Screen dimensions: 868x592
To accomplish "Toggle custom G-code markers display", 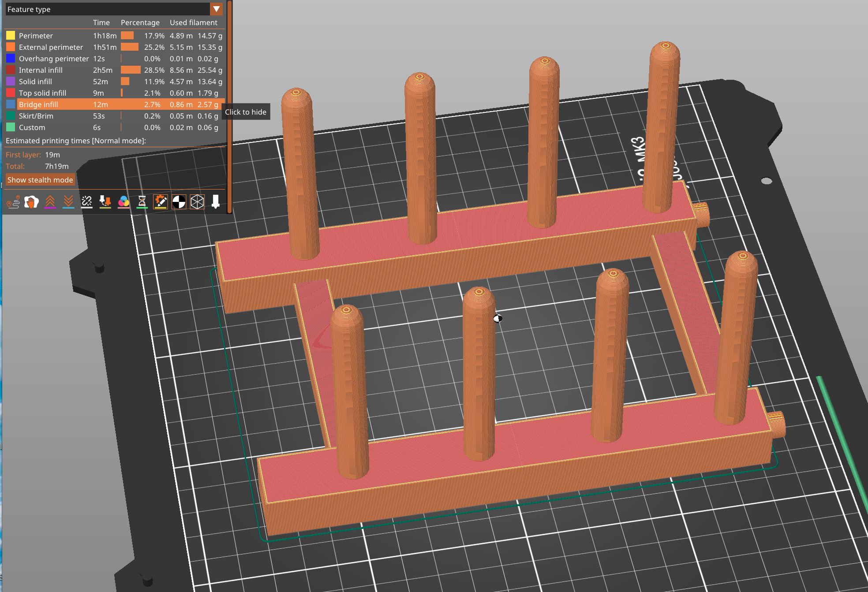I will click(160, 202).
